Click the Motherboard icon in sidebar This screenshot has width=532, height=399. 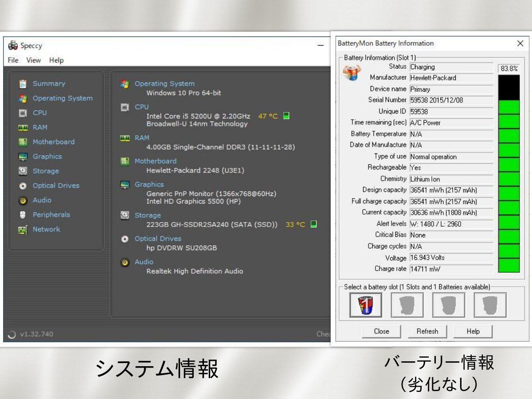point(23,142)
